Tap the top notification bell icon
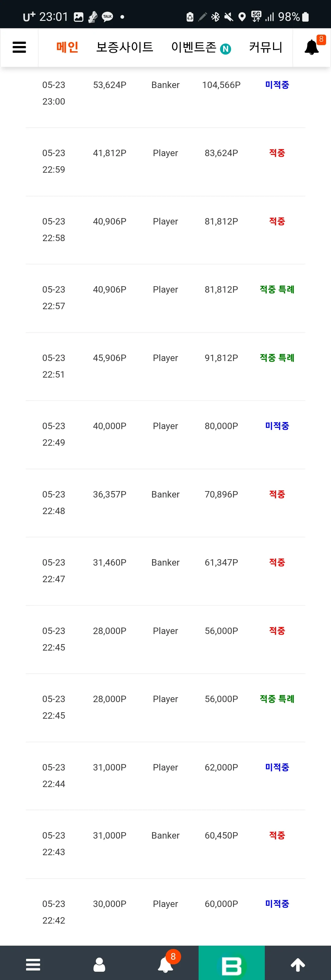Viewport: 331px width, 980px height. [x=312, y=47]
